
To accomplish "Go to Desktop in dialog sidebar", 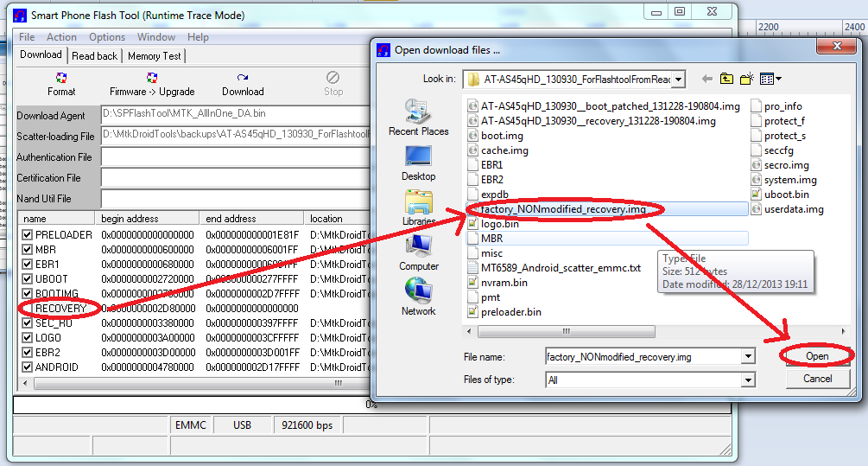I will click(x=419, y=163).
